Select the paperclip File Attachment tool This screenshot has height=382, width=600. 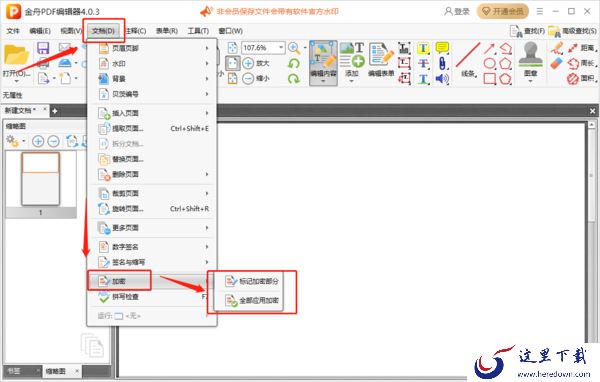[442, 64]
